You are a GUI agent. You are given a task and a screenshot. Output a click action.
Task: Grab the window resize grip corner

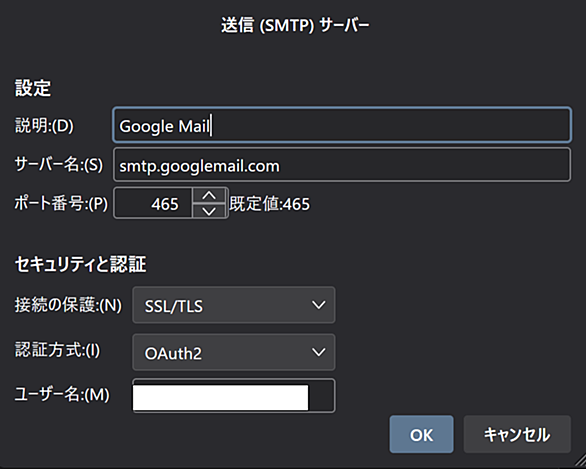tap(579, 463)
